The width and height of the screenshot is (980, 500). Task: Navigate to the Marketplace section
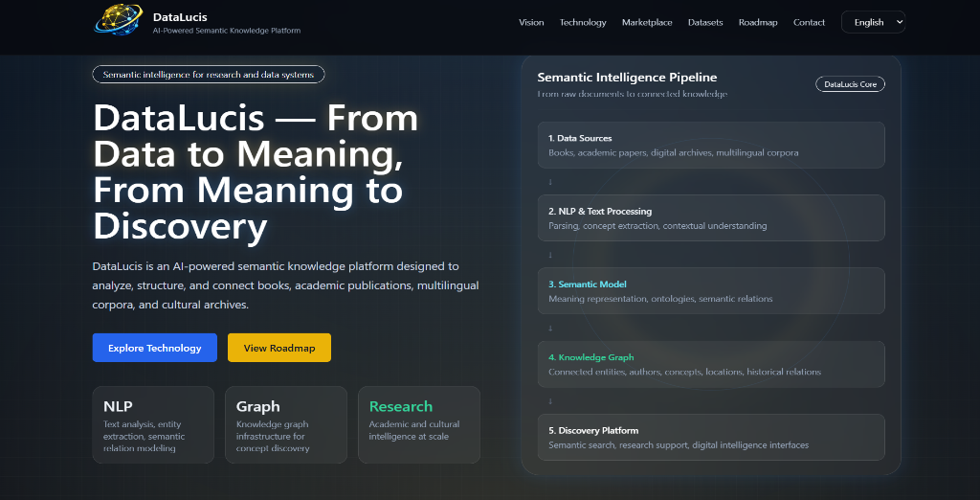[x=647, y=22]
